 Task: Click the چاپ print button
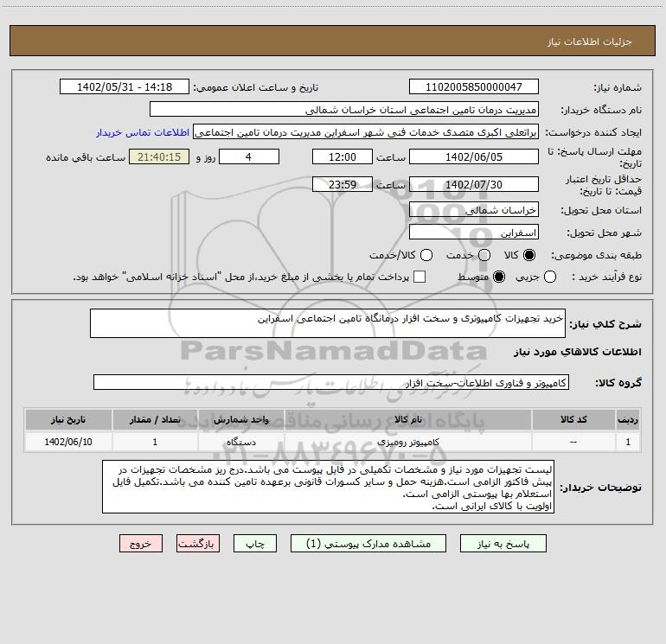255,544
